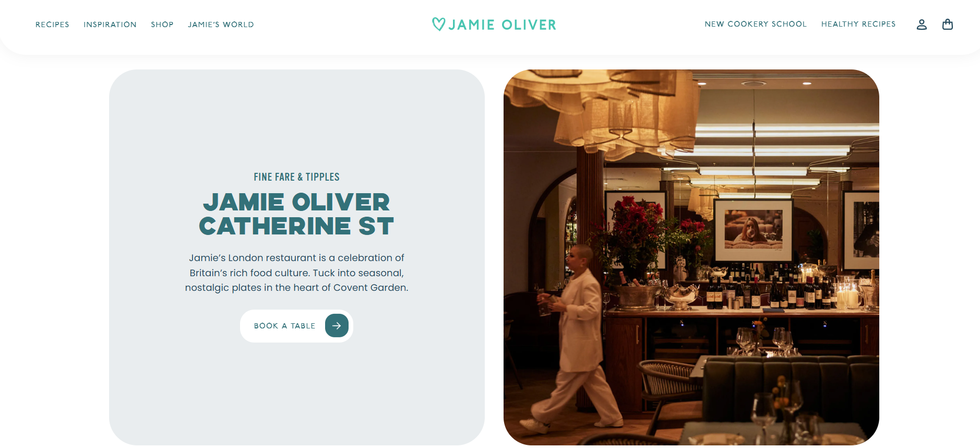The height and width of the screenshot is (448, 980).
Task: Open the Recipes menu
Action: (x=52, y=25)
